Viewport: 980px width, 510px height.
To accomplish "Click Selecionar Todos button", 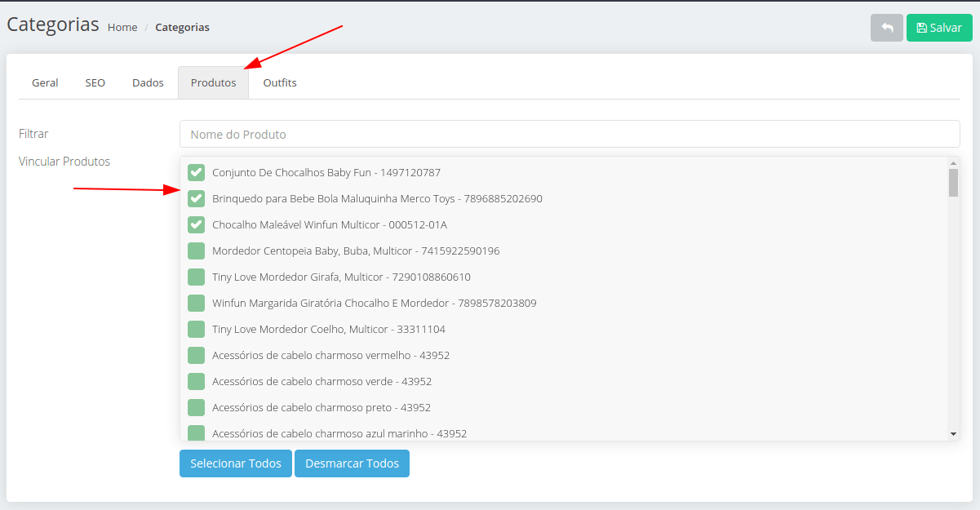I will coord(236,463).
